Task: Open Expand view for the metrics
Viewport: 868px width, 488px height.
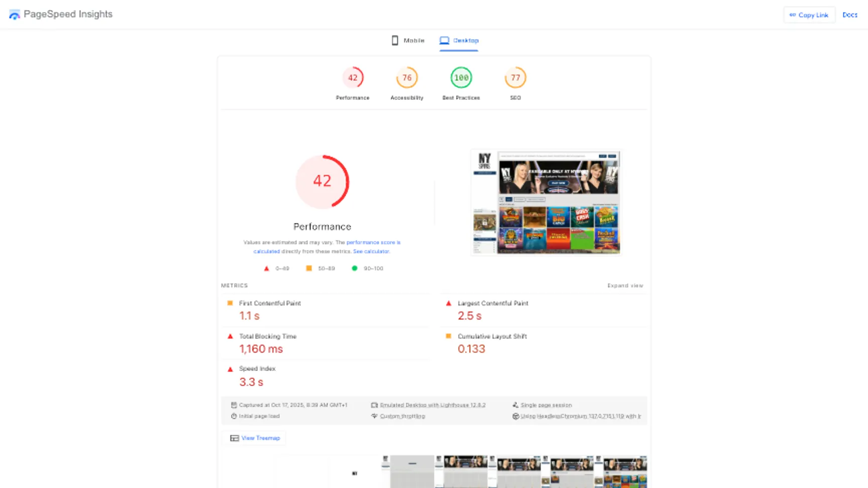Action: click(x=625, y=285)
